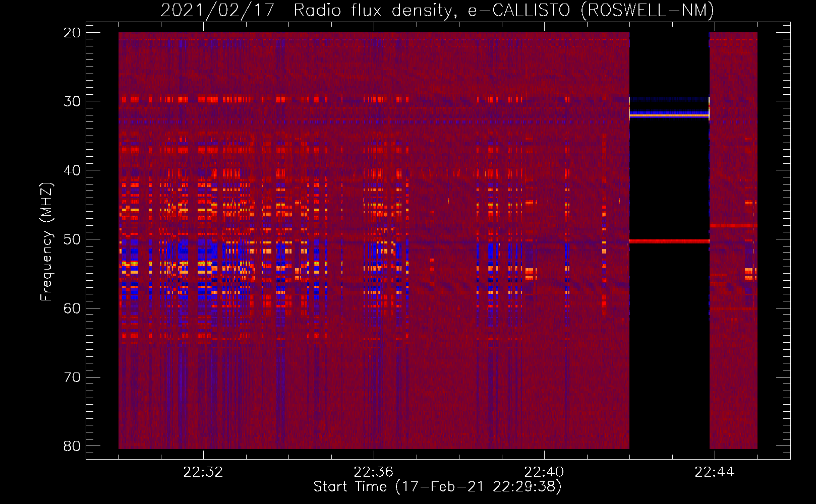Viewport: 816px width, 504px height.
Task: Click the "Start Time (17-Feb-21 22:29:38)" axis label
Action: [x=437, y=487]
